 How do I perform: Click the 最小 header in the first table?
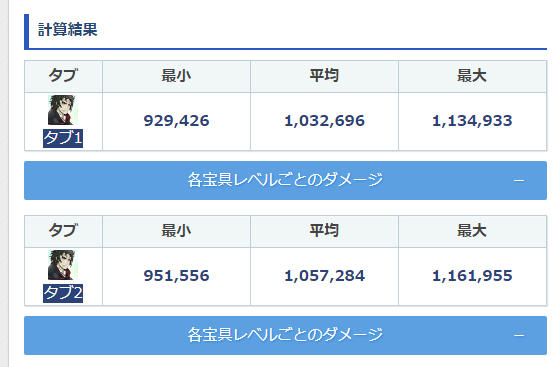[176, 76]
